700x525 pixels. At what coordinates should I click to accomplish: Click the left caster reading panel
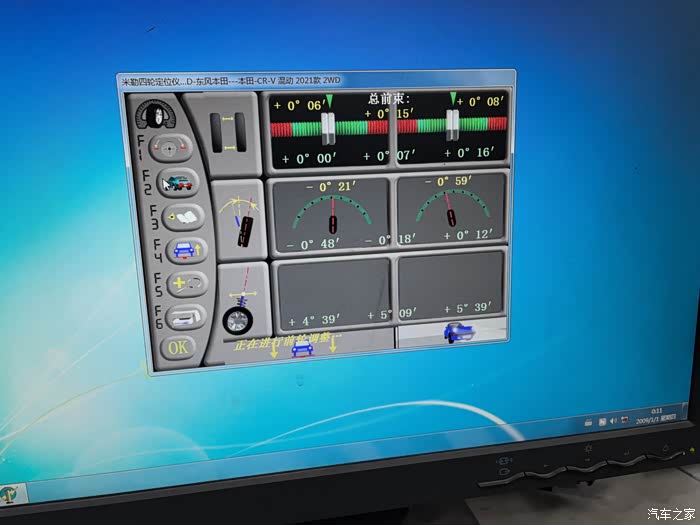pyautogui.click(x=332, y=291)
